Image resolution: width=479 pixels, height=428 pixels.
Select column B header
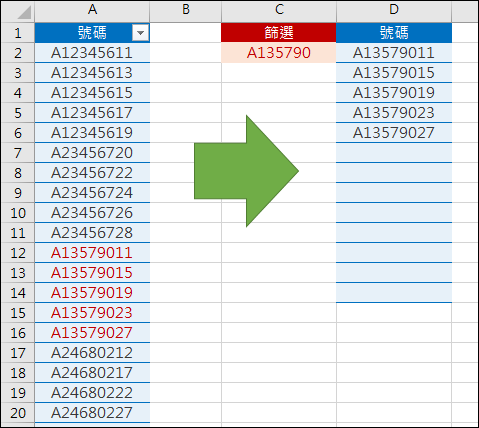click(x=186, y=10)
